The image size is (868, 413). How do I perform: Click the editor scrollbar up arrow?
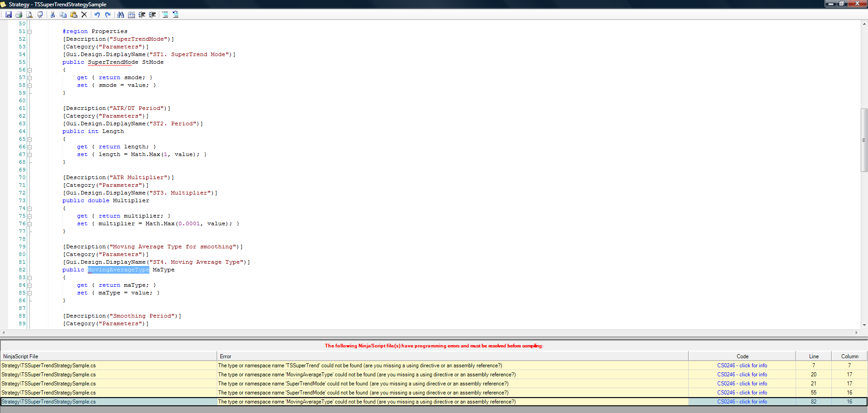point(864,24)
